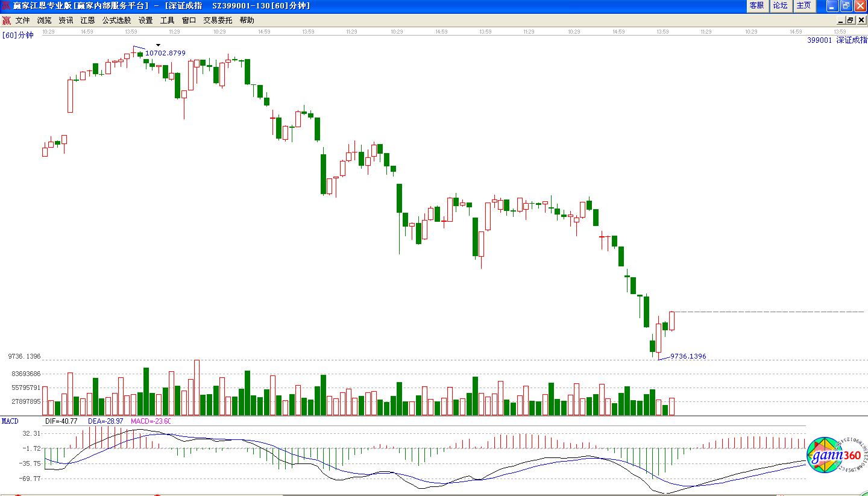Click the 9736.1396 value on left axis
The width and height of the screenshot is (868, 496).
pyautogui.click(x=24, y=356)
